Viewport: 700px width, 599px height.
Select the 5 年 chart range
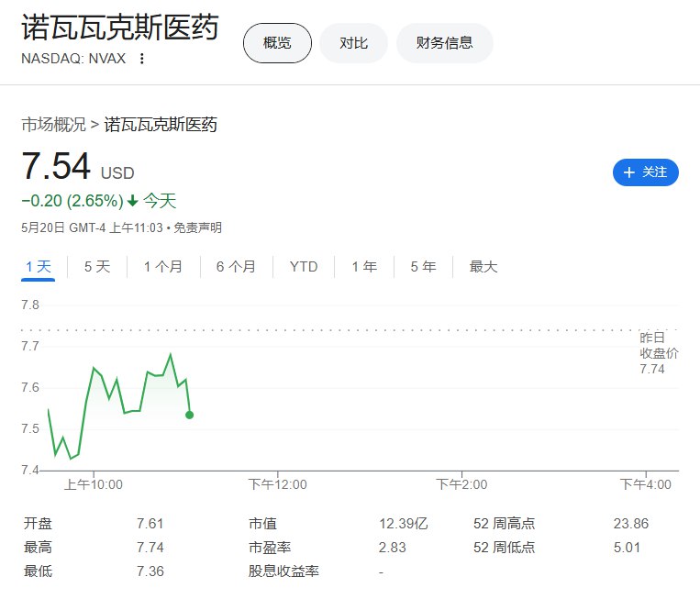(x=423, y=267)
